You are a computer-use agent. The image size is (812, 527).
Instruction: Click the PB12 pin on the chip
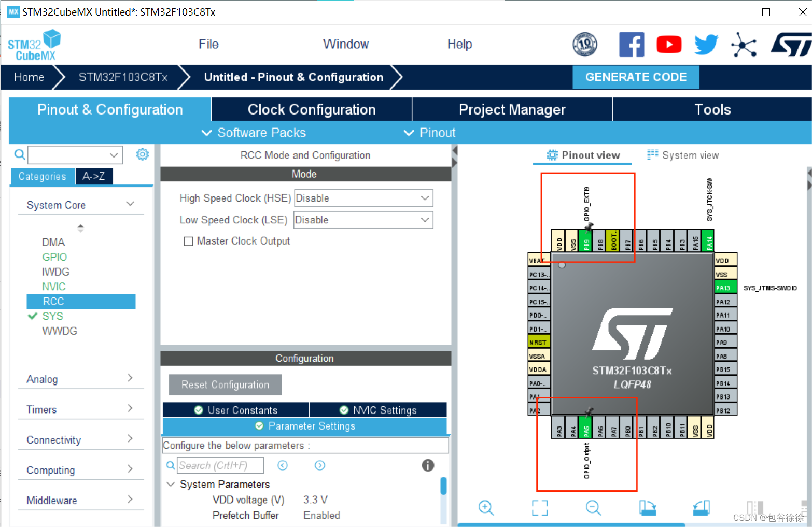pyautogui.click(x=725, y=411)
